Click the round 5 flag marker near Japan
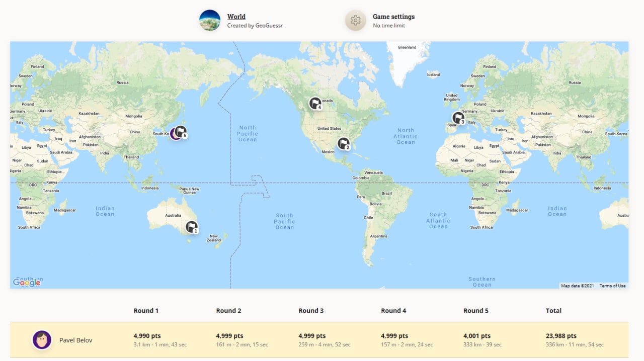Viewport: 644px width, 361px height. pyautogui.click(x=181, y=132)
